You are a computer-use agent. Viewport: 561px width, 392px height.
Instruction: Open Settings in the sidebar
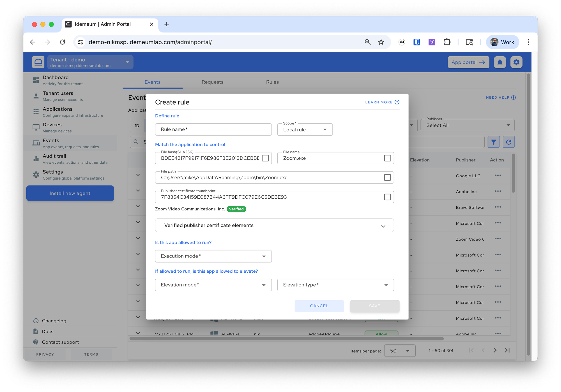coord(70,175)
